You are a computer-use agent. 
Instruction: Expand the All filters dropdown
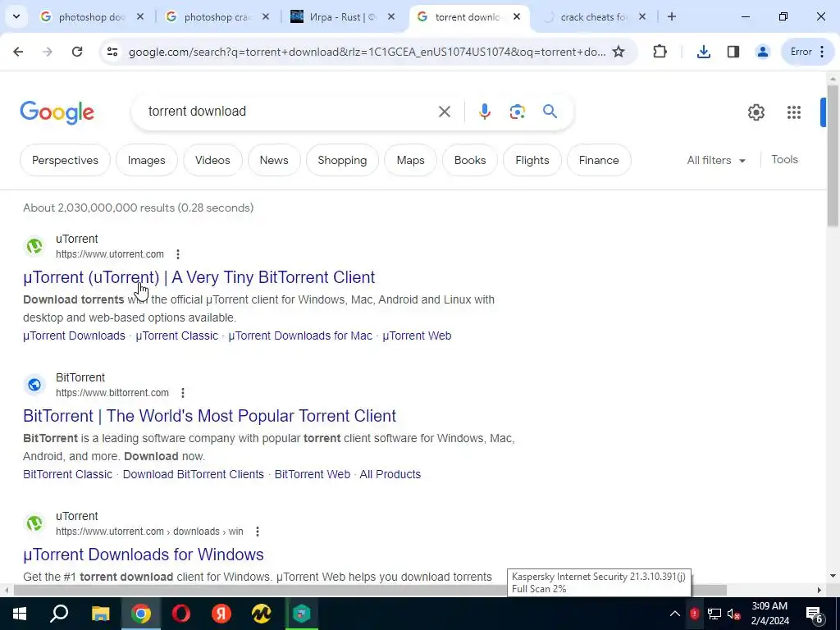coord(716,160)
